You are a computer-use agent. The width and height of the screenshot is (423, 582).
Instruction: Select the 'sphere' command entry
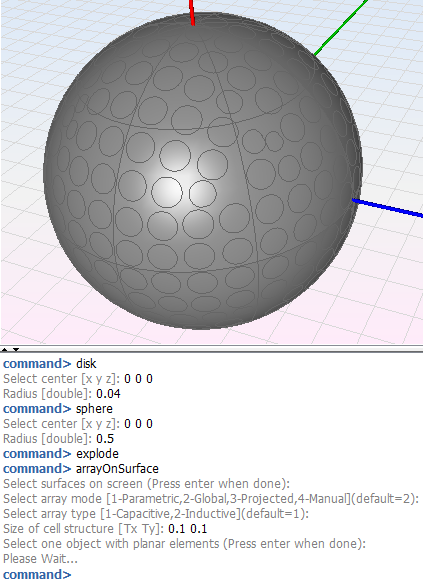58,409
